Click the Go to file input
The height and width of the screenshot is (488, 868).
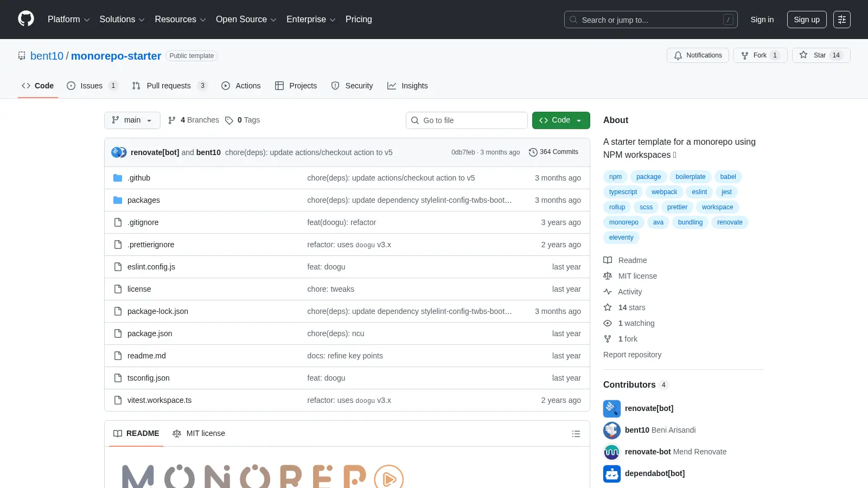[467, 120]
